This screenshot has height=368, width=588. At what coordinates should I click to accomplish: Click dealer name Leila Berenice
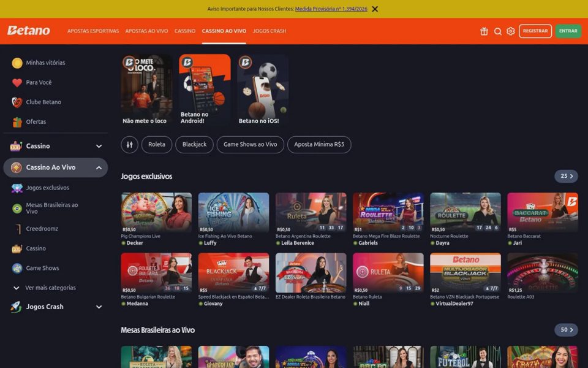coord(298,243)
